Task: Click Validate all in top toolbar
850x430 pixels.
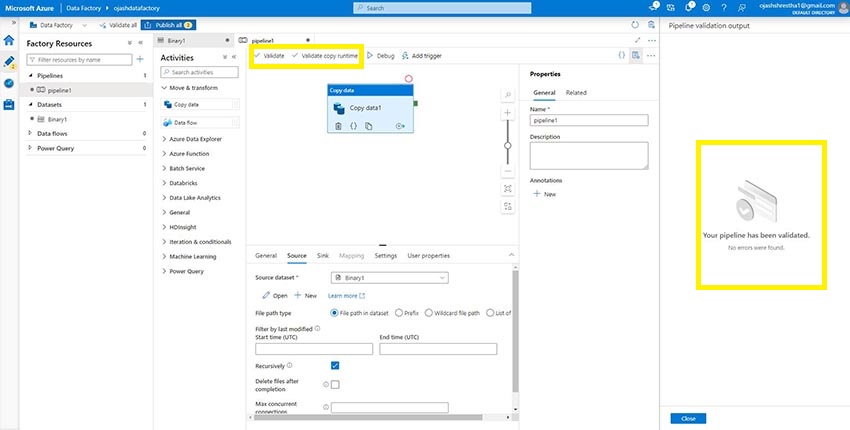Action: pos(118,25)
